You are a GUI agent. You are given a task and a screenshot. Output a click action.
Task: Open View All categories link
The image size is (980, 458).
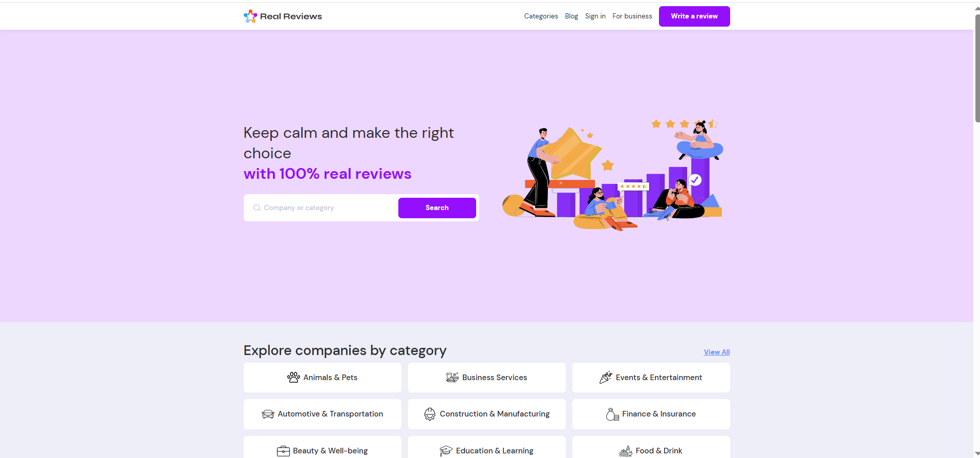717,352
